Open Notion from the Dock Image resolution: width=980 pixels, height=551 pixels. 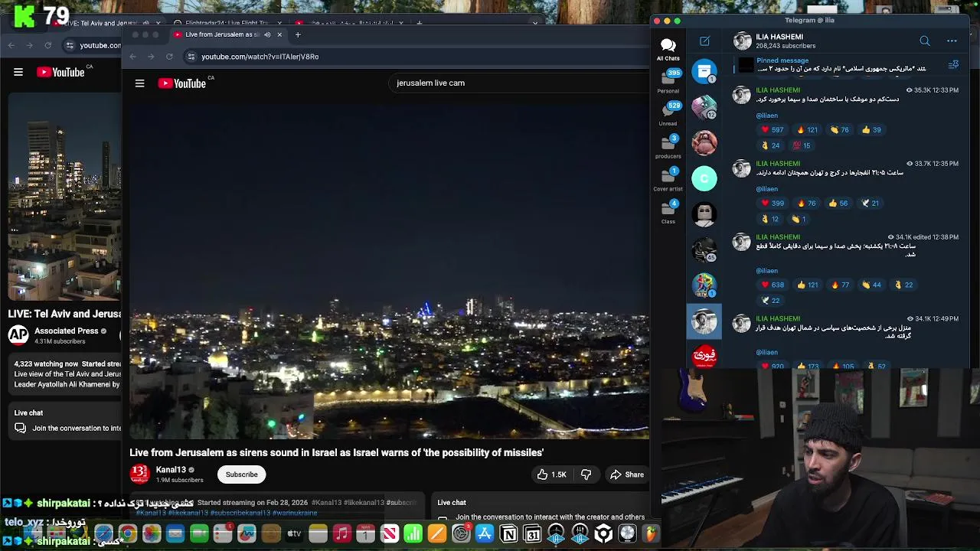pyautogui.click(x=508, y=533)
